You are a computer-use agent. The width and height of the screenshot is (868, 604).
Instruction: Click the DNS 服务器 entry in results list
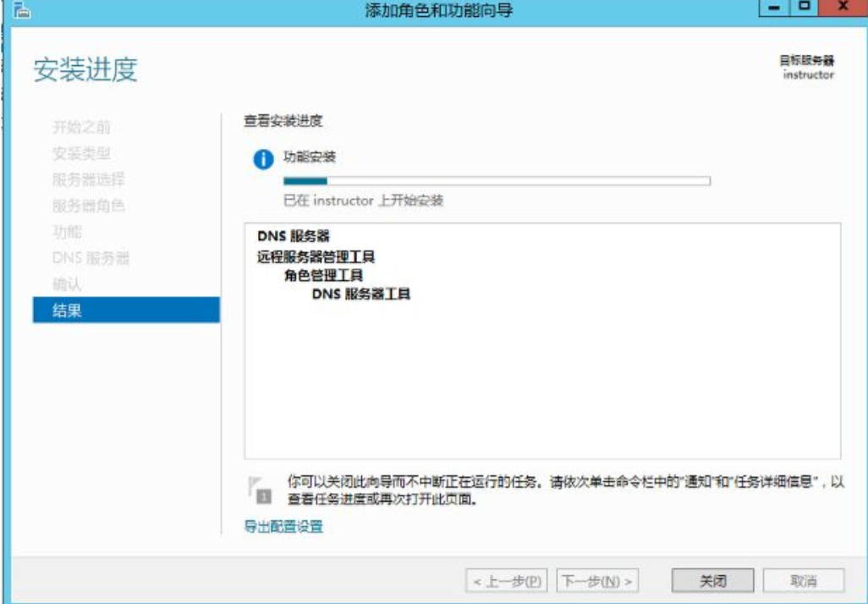click(x=294, y=236)
